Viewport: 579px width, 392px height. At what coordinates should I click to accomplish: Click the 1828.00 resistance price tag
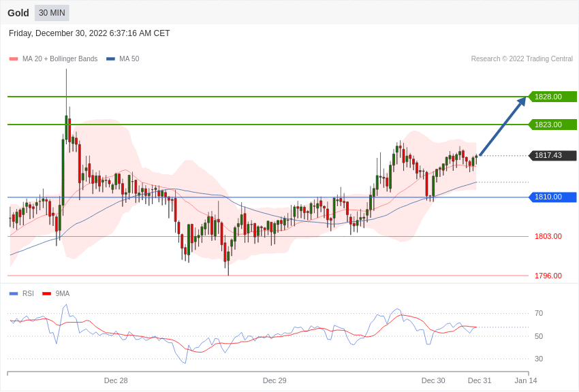coord(552,97)
